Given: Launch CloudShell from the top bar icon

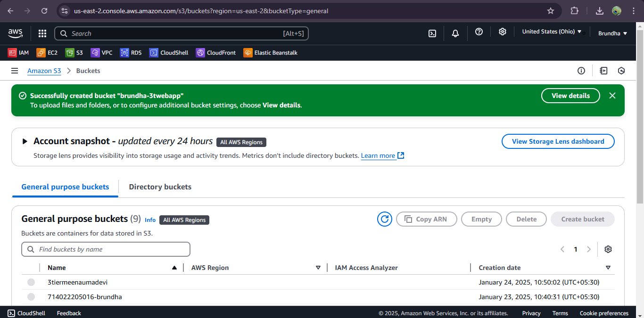Looking at the screenshot, I should pyautogui.click(x=432, y=33).
